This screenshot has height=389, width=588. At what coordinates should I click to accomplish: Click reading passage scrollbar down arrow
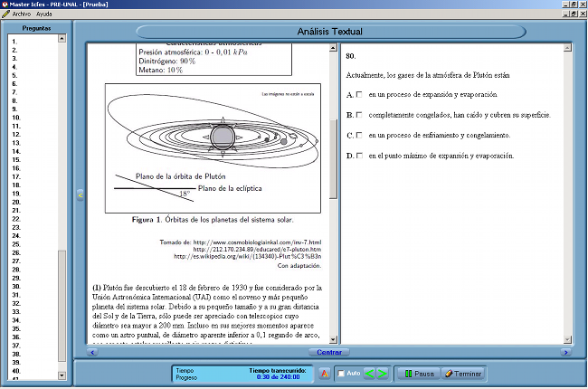333,339
